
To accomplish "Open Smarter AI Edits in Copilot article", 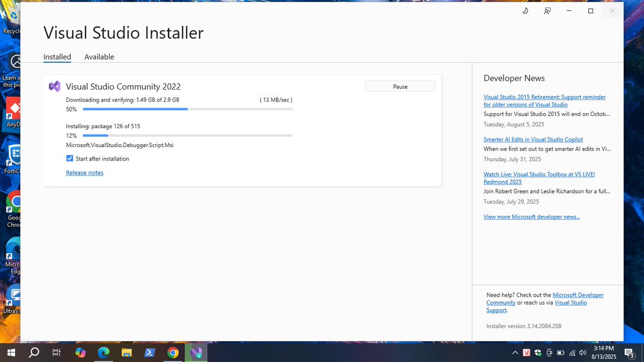I will click(x=533, y=139).
